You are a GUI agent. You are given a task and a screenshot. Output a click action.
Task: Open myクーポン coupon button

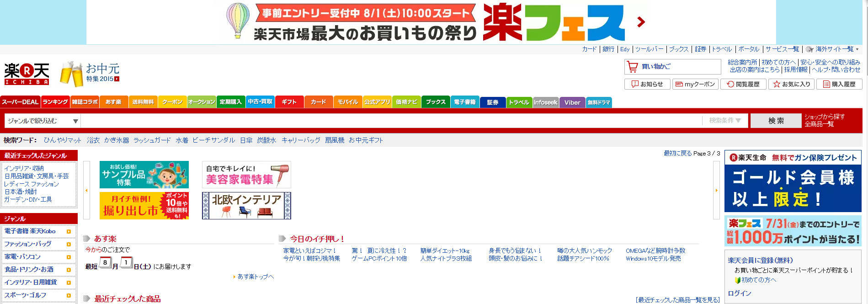coord(695,84)
